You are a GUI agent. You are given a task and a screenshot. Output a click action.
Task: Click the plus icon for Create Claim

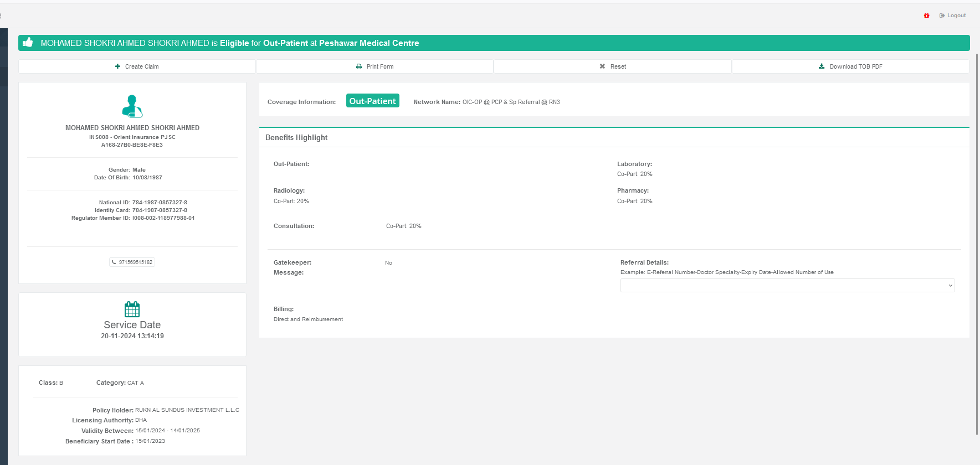click(x=117, y=66)
